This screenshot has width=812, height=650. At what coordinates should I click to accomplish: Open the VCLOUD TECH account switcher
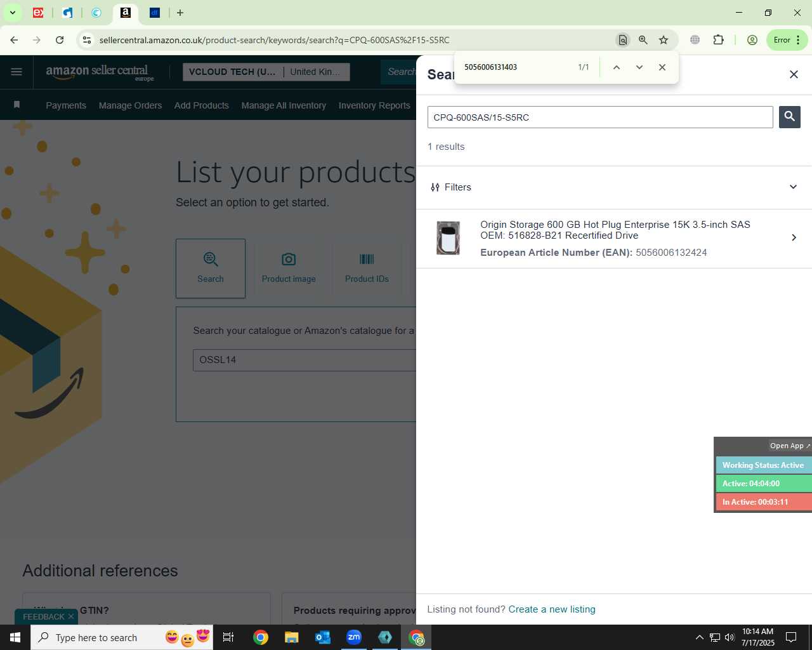[266, 72]
